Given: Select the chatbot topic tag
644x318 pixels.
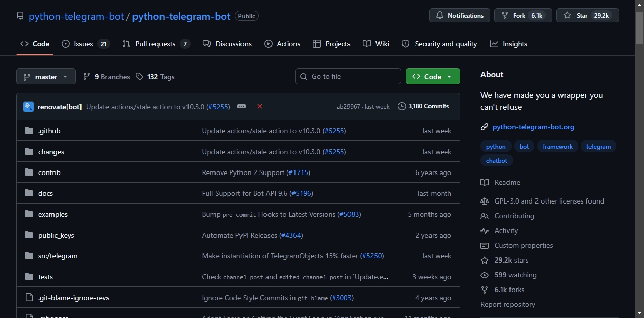Looking at the screenshot, I should 497,161.
